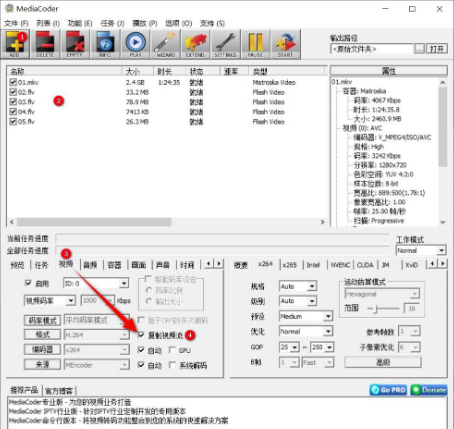This screenshot has width=454, height=429.
Task: Switch to the 官方博客 tab
Action: pos(59,390)
